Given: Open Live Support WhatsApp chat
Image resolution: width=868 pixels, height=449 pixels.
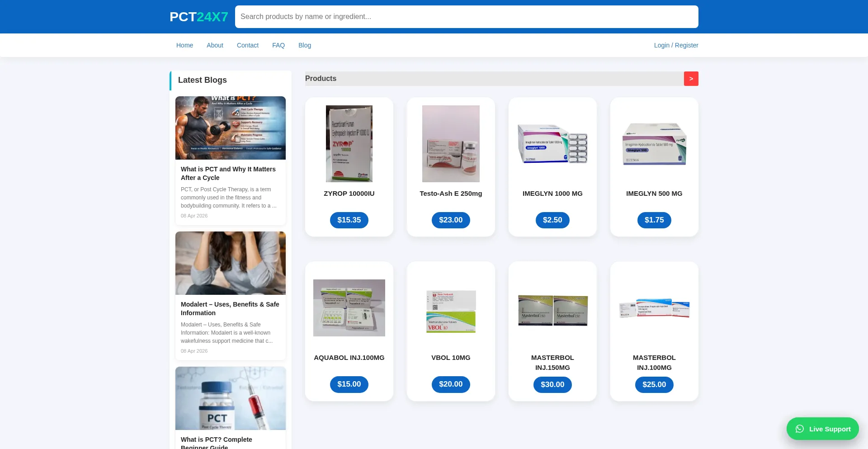Looking at the screenshot, I should tap(822, 429).
